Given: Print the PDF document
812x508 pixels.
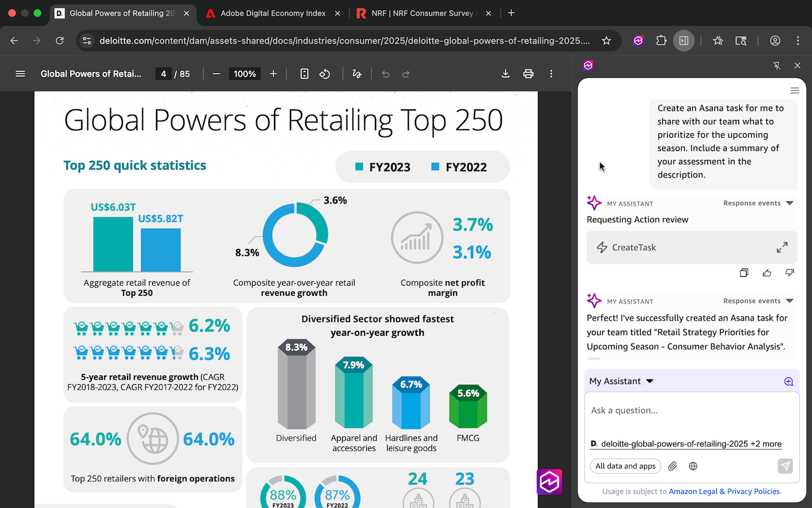Looking at the screenshot, I should point(528,74).
